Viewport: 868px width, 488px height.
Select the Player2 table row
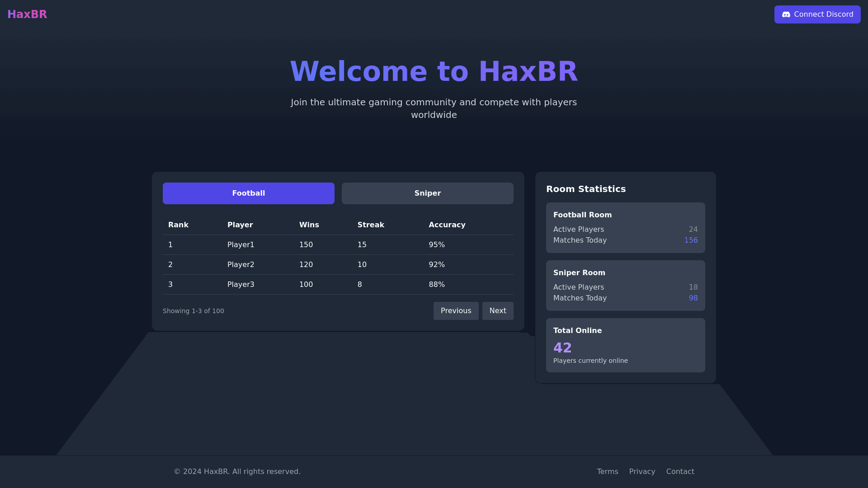coord(338,265)
